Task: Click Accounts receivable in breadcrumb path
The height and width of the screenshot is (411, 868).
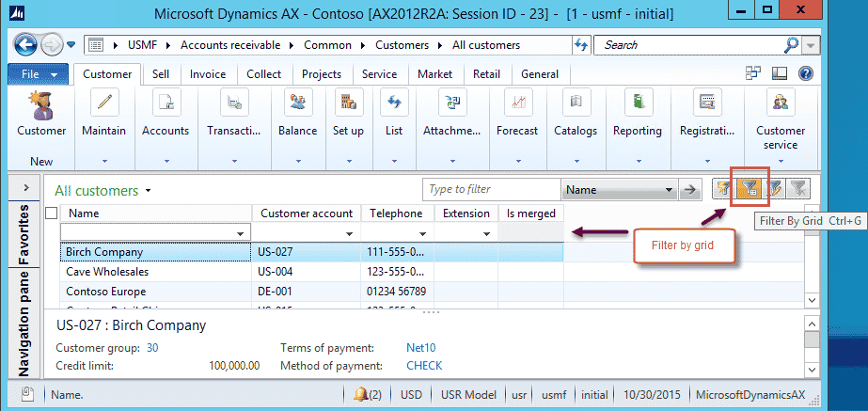Action: [x=230, y=45]
